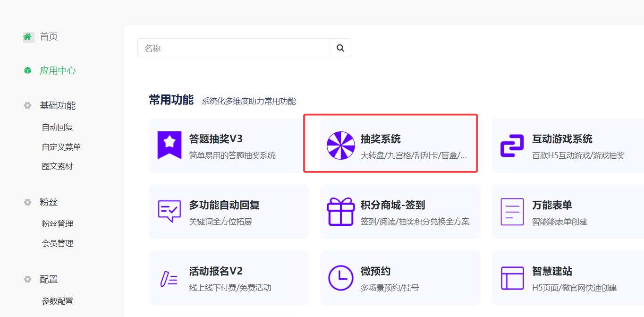Click the 智慧建站 page layout icon
This screenshot has width=644, height=317.
point(512,278)
